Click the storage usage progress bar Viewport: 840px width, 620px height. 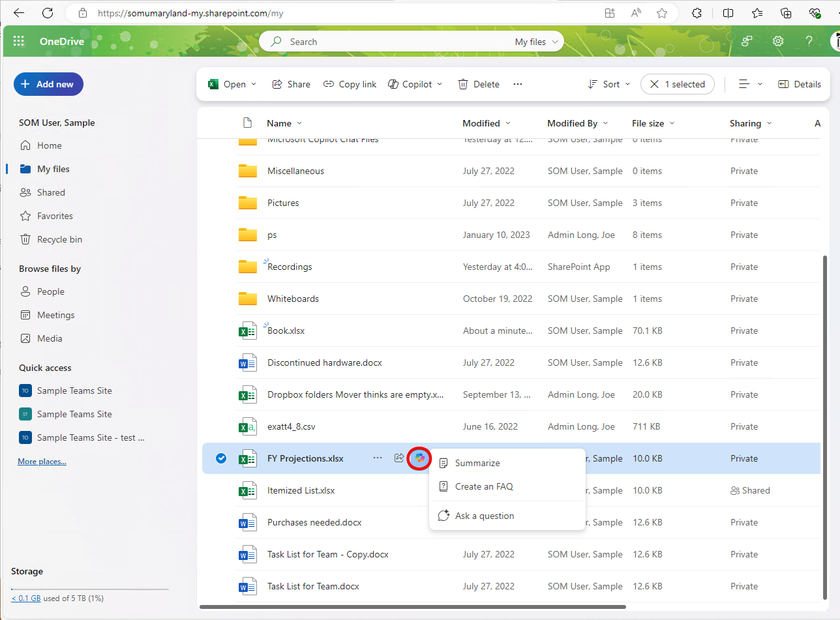coord(89,589)
